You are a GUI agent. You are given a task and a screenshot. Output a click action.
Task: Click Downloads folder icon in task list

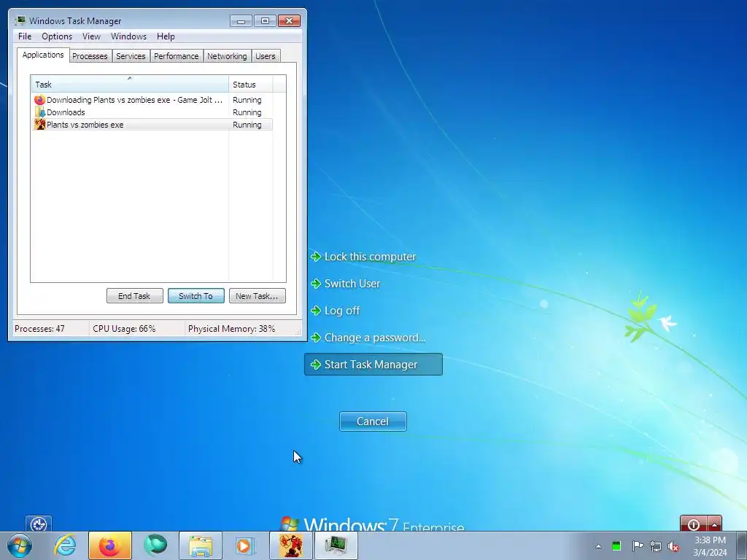click(39, 112)
